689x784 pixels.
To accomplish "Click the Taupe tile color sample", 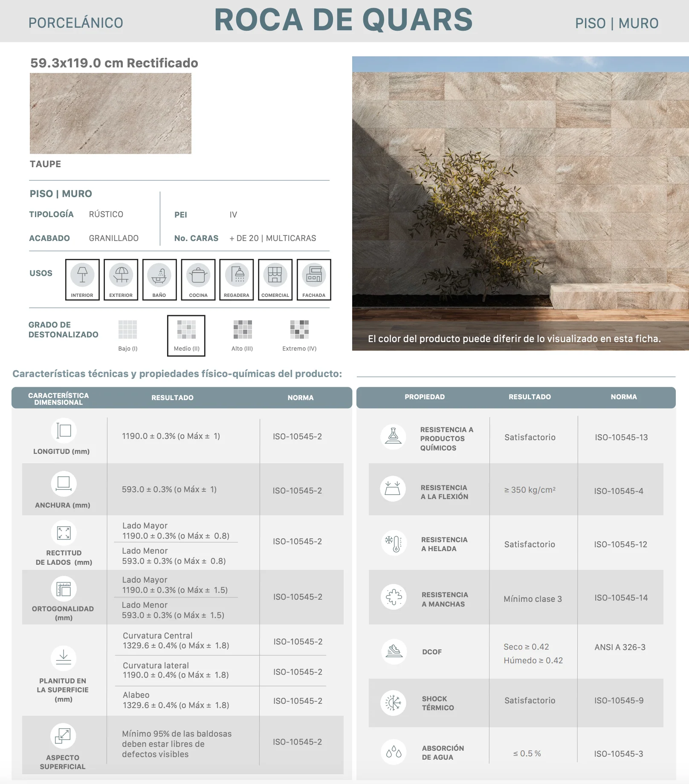I will click(x=110, y=113).
